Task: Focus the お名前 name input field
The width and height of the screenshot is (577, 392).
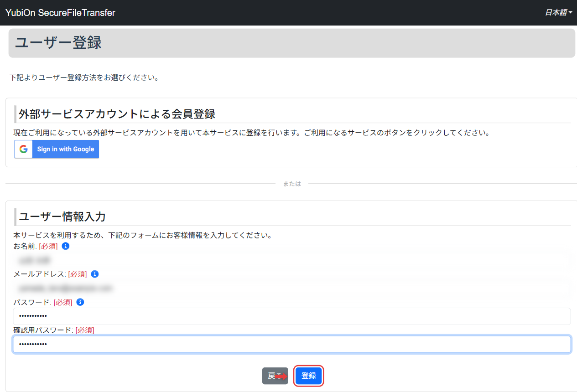Action: 292,261
